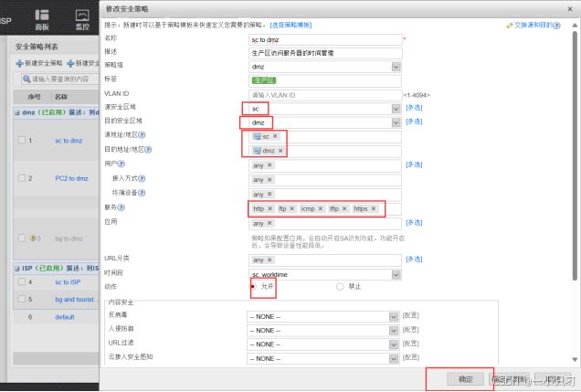
Task: Check the box for policy PC2 to dmz
Action: pos(22,178)
